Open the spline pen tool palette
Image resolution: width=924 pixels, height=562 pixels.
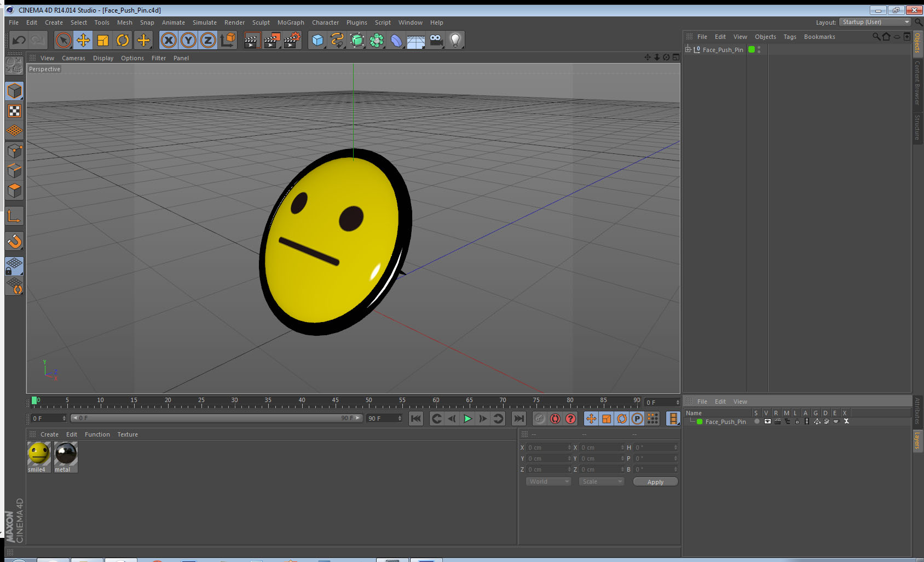[x=337, y=40]
